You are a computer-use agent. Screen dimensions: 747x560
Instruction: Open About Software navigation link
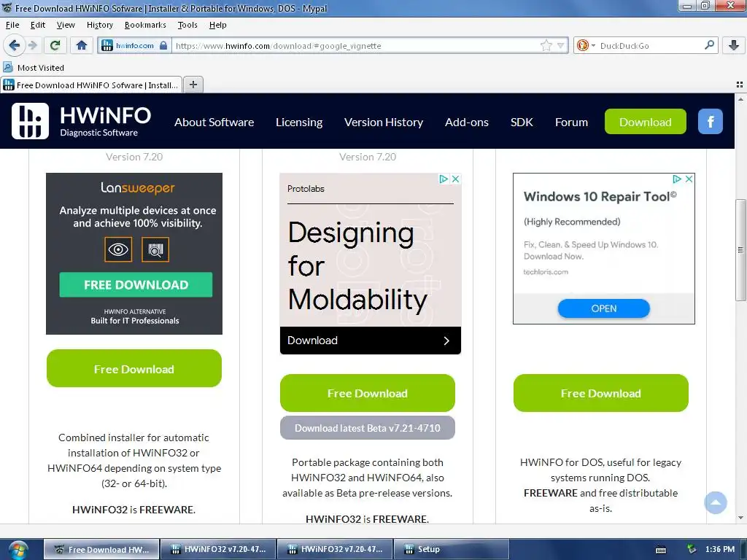click(214, 122)
